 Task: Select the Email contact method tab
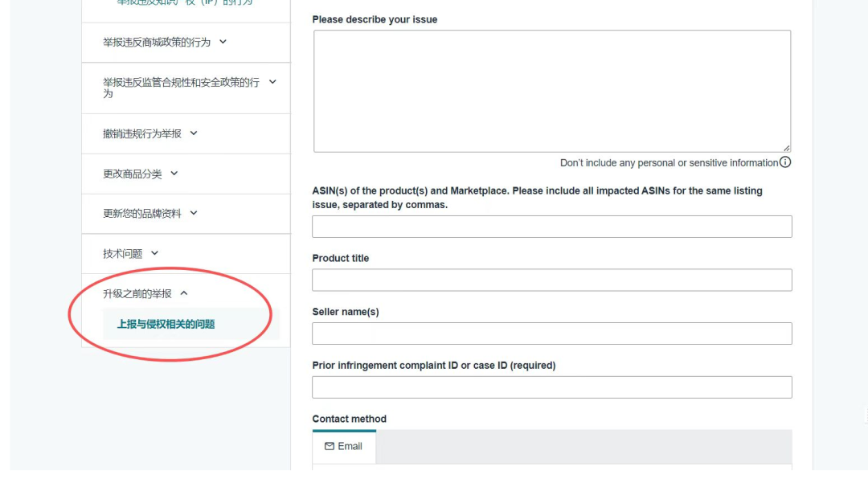tap(344, 447)
